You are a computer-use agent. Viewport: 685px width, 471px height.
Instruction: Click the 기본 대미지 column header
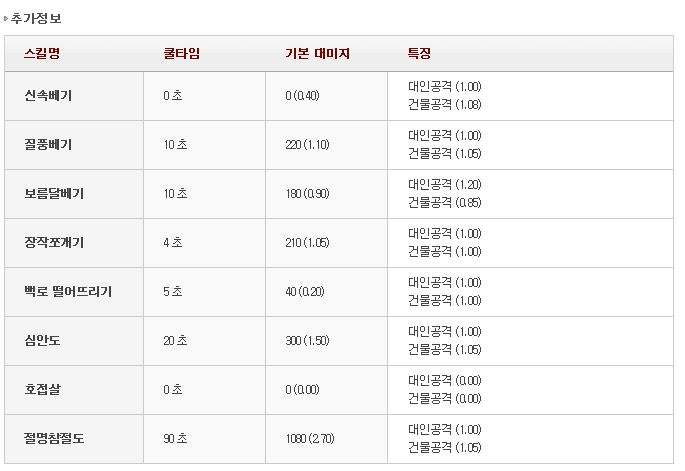click(x=317, y=53)
